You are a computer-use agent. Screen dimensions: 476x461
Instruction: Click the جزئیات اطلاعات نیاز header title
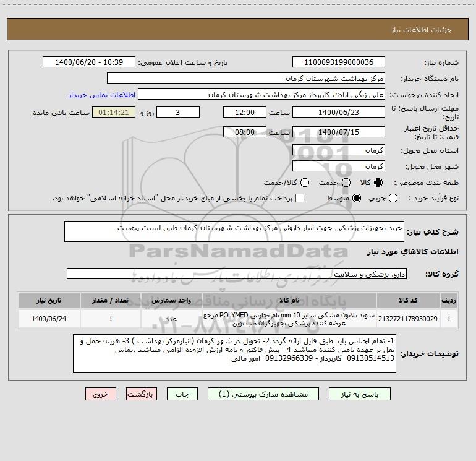pos(422,30)
